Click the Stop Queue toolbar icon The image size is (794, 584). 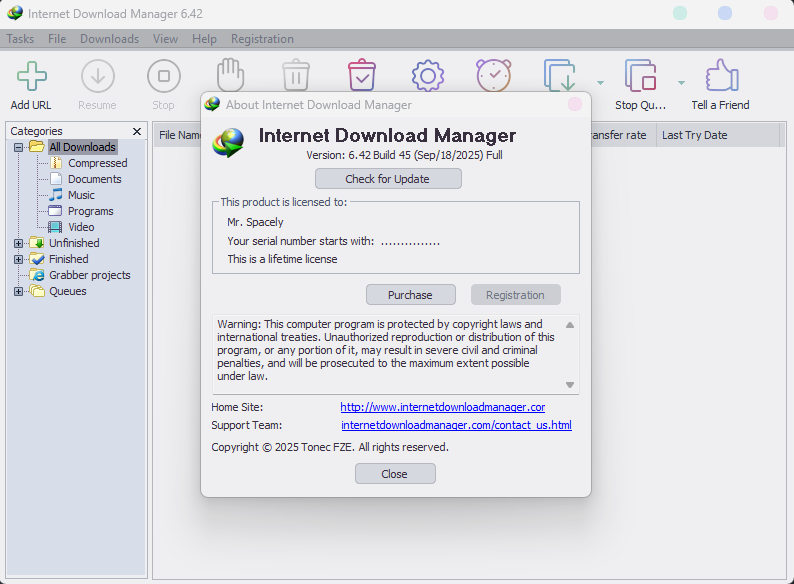[x=641, y=75]
